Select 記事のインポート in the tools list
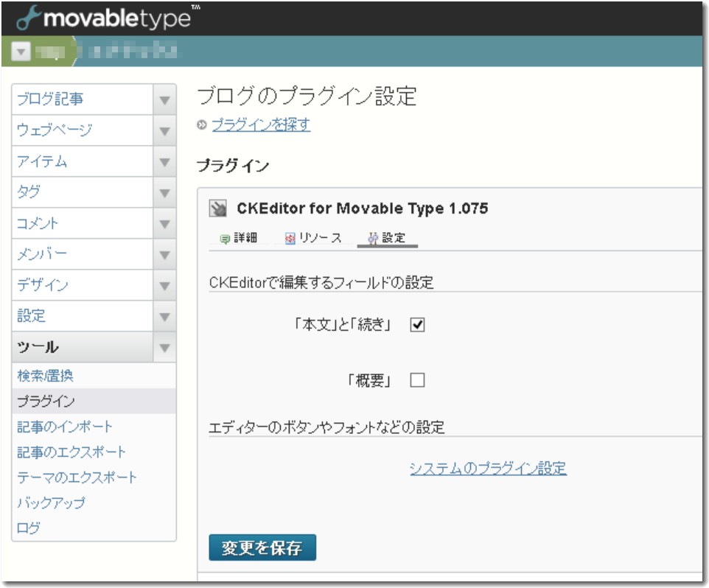The height and width of the screenshot is (588, 709). (65, 427)
